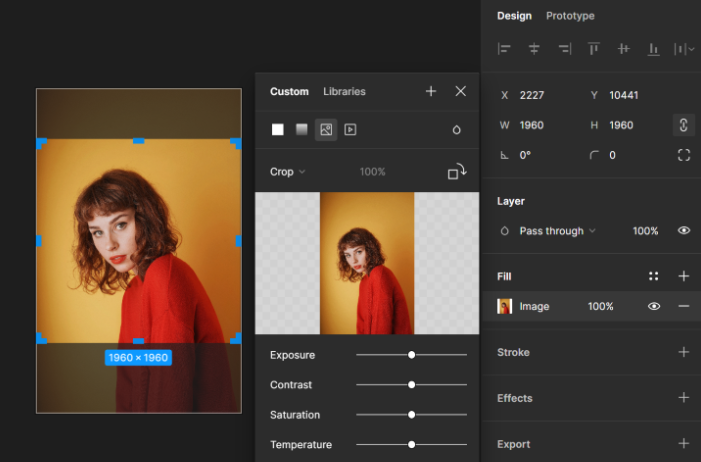Adjust the Temperature slider
701x462 pixels.
[411, 445]
